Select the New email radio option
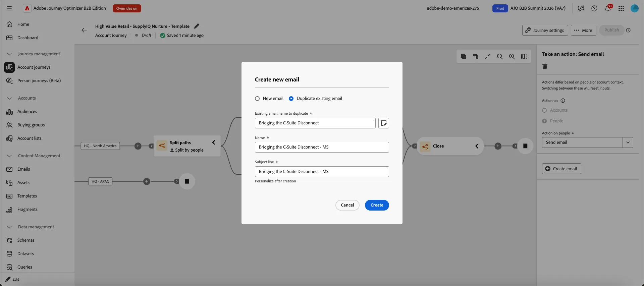644x286 pixels. (x=257, y=99)
